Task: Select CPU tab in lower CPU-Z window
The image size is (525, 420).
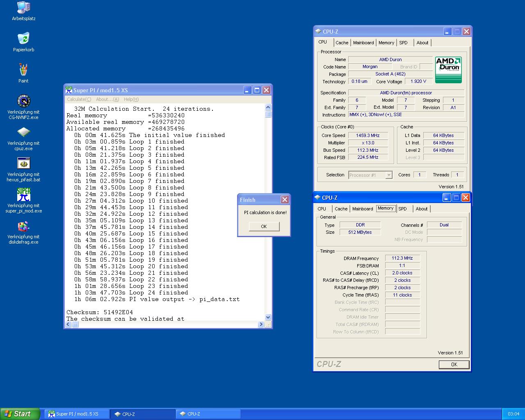Action: click(x=322, y=209)
